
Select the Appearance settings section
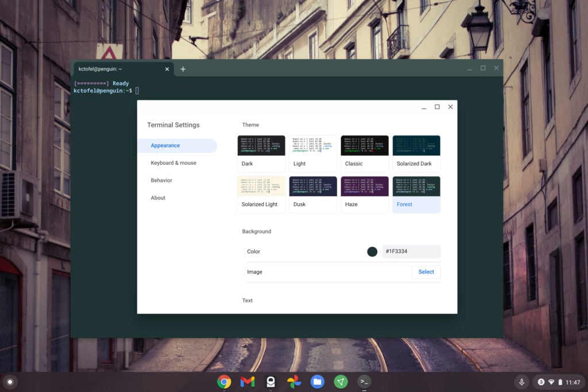point(165,146)
